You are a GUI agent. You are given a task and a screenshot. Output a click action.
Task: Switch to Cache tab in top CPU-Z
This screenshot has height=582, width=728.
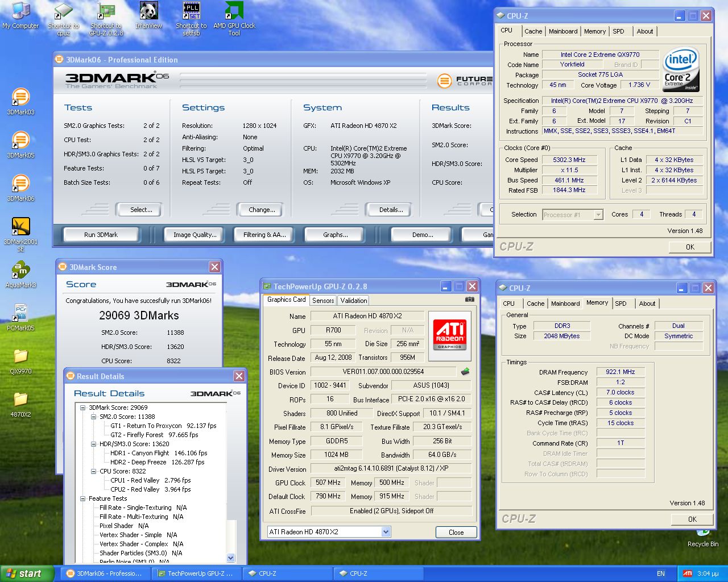click(533, 31)
